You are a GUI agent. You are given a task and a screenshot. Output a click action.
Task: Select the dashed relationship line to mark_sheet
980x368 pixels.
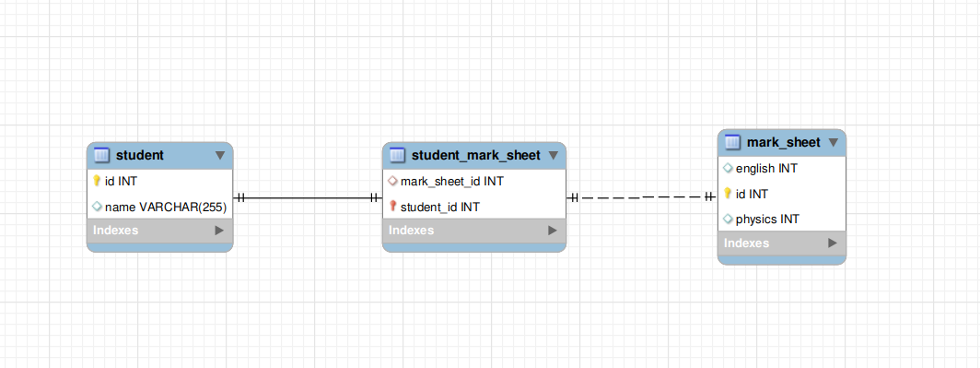pos(642,197)
